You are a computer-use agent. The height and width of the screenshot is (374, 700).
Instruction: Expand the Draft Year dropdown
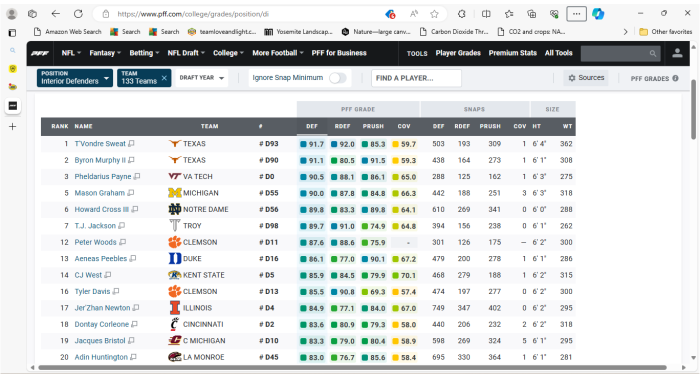coord(202,78)
